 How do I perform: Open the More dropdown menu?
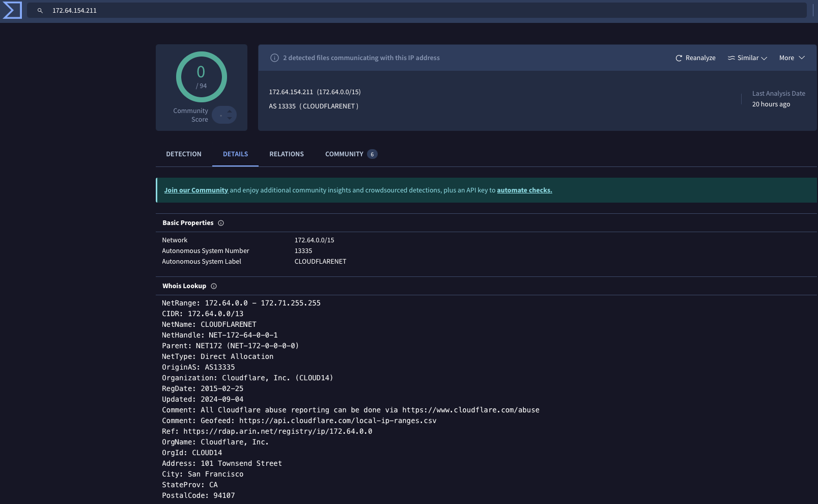[x=787, y=58]
